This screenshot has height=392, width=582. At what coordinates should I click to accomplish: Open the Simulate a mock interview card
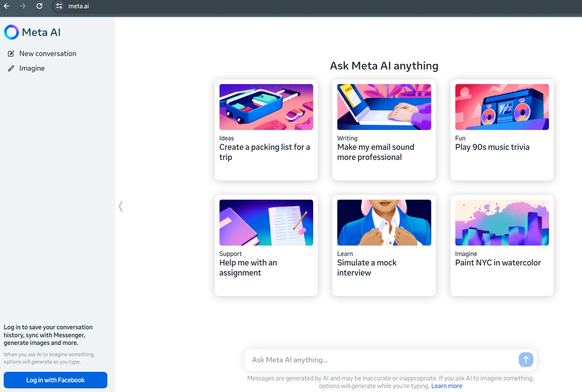coord(384,246)
